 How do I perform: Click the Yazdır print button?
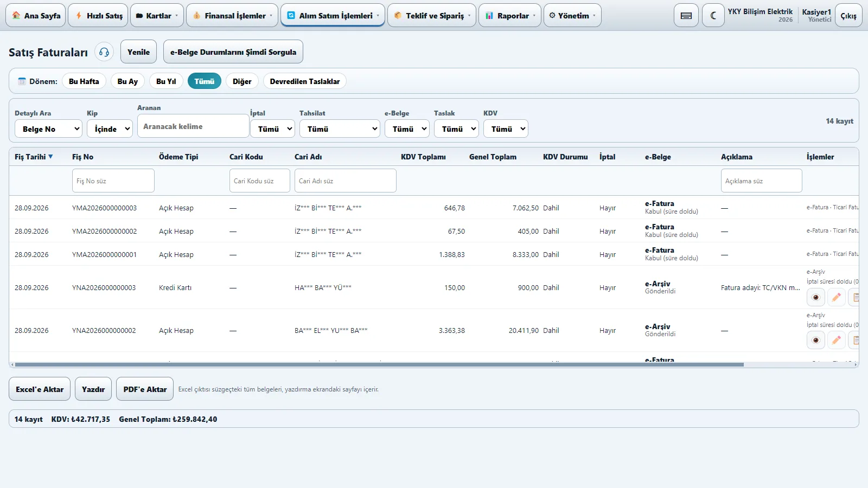[x=93, y=389]
